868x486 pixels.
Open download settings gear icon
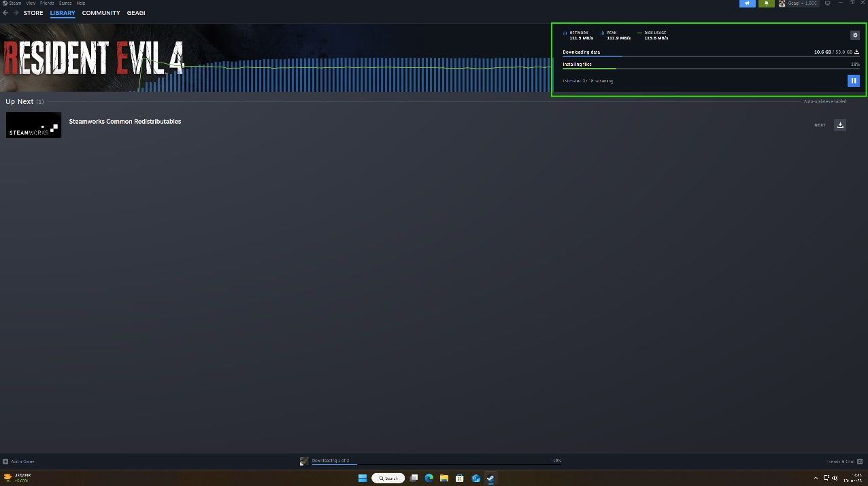coord(855,35)
